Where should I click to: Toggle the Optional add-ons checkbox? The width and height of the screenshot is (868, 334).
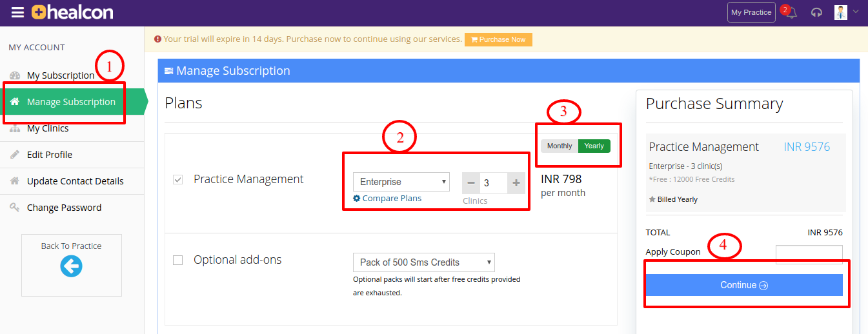(177, 260)
